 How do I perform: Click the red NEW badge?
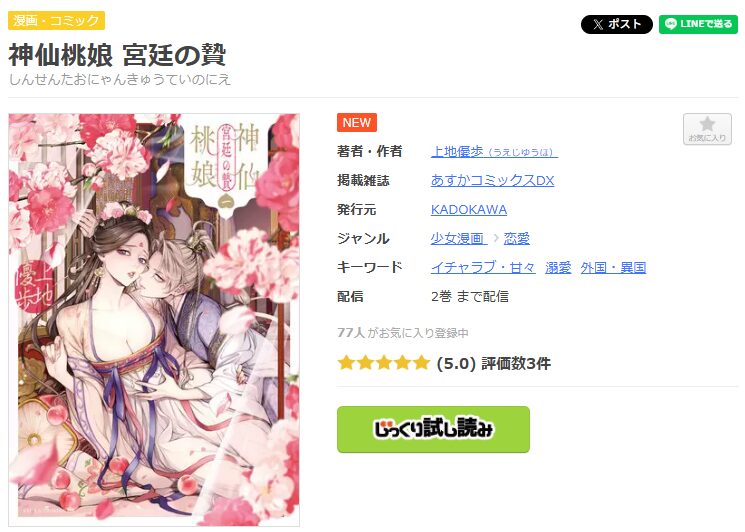357,123
